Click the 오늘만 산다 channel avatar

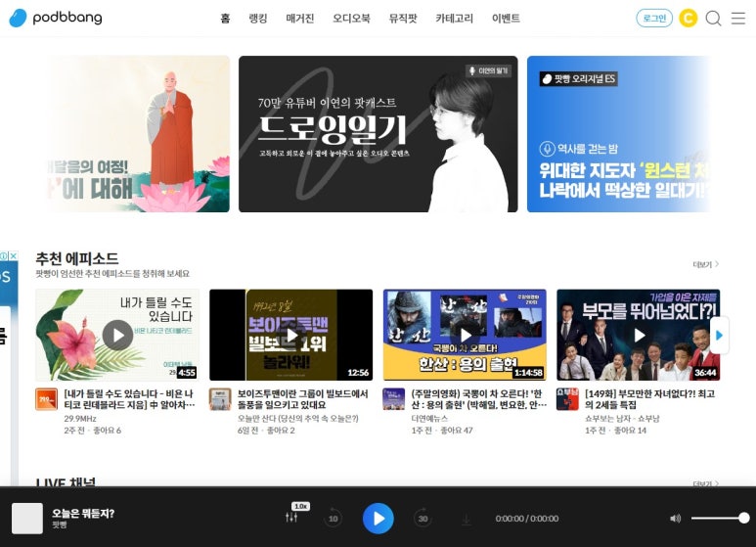click(220, 399)
